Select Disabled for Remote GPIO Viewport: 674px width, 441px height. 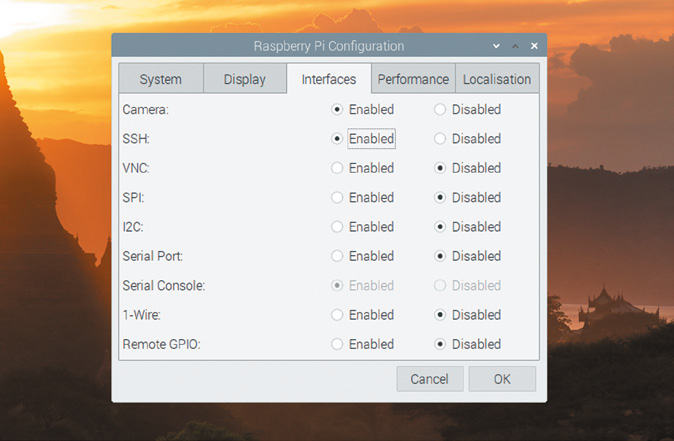pyautogui.click(x=441, y=344)
